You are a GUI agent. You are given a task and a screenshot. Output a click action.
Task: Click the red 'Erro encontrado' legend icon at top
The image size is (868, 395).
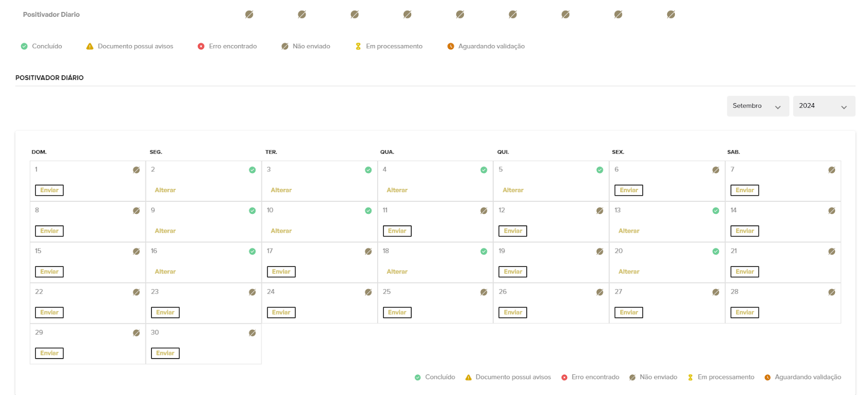201,47
